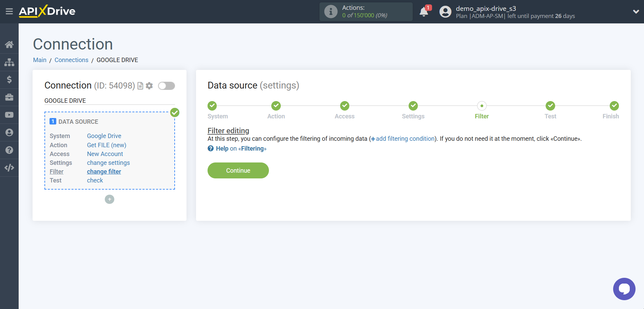Open Help on Filtering link
Viewport: 644px width, 309px height.
[x=237, y=149]
